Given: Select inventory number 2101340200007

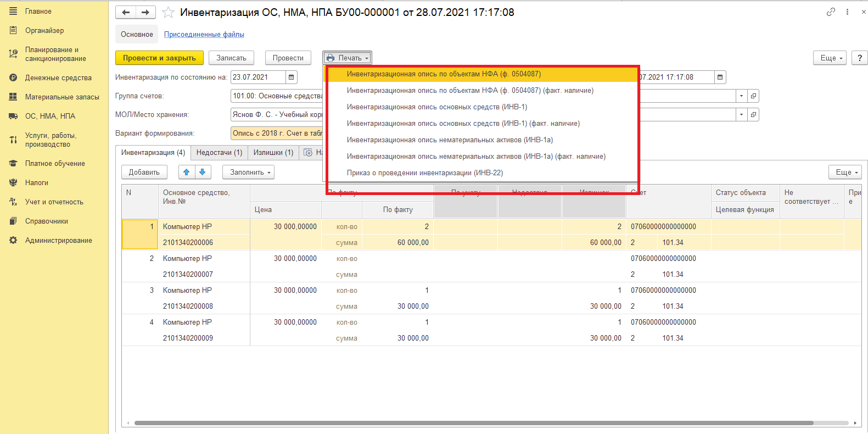Looking at the screenshot, I should pyautogui.click(x=188, y=274).
